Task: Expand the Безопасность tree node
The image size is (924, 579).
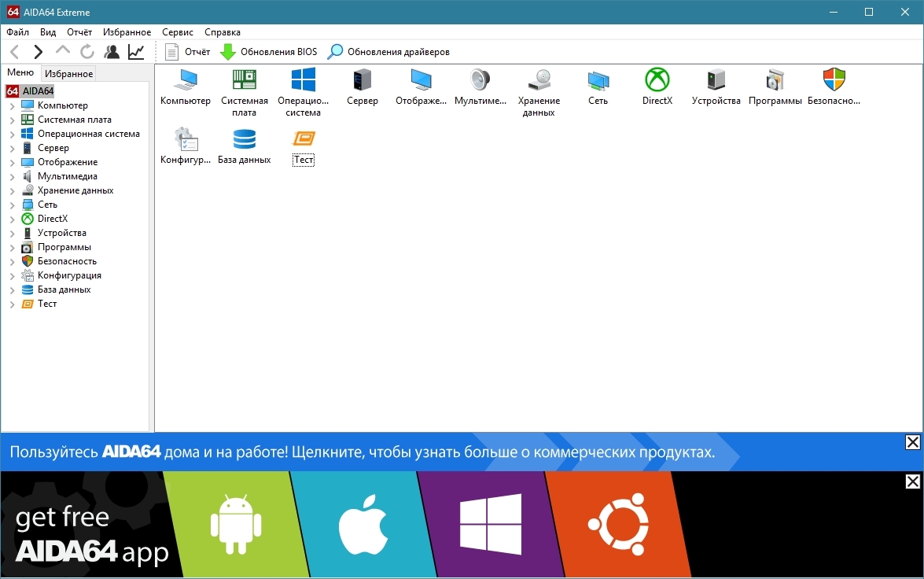Action: coord(13,262)
